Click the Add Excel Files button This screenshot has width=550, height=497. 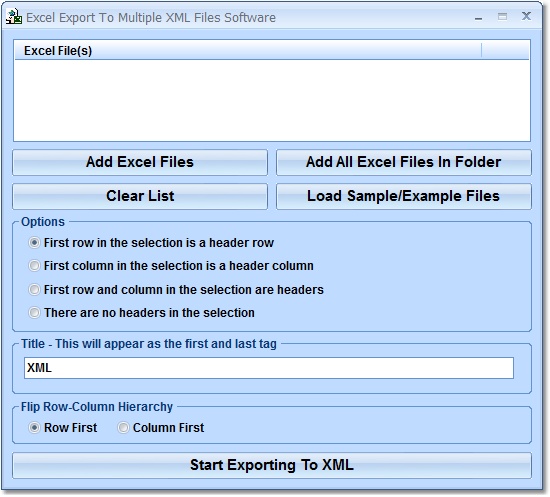140,162
